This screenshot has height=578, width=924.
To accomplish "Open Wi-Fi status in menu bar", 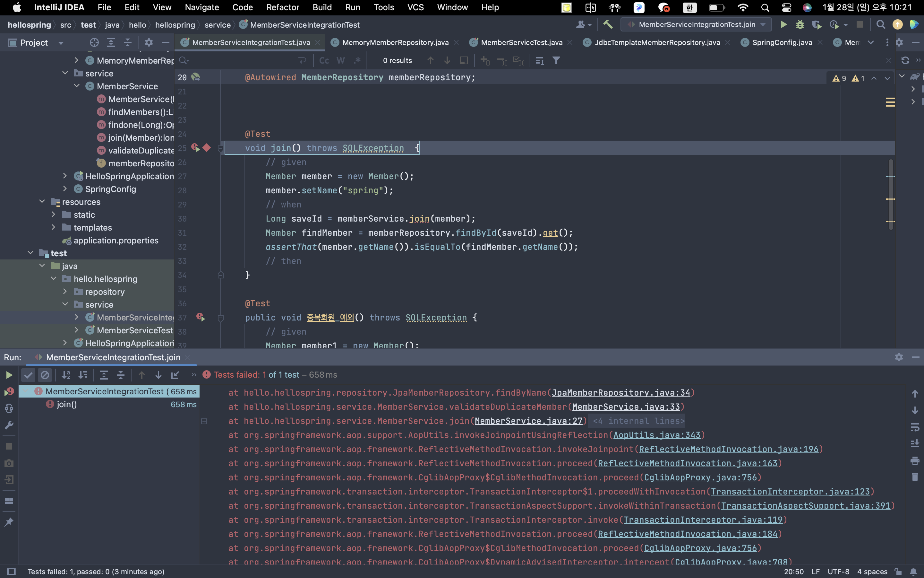I will coord(743,7).
